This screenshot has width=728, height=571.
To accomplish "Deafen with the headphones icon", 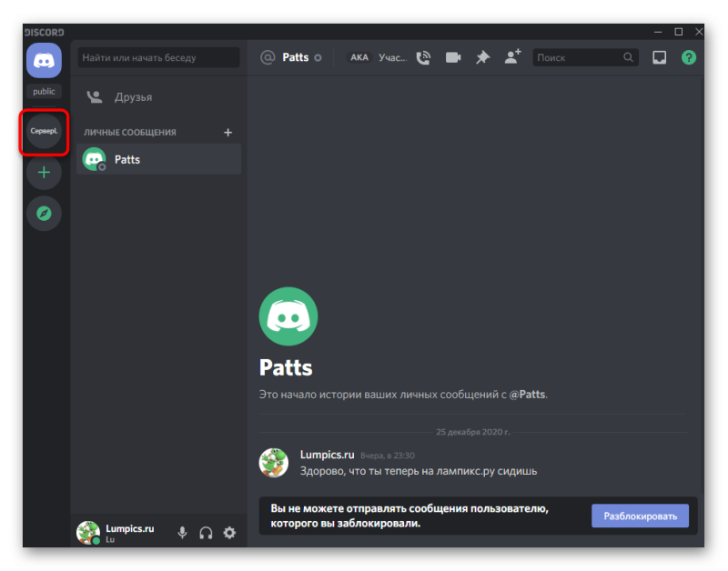I will [x=207, y=533].
